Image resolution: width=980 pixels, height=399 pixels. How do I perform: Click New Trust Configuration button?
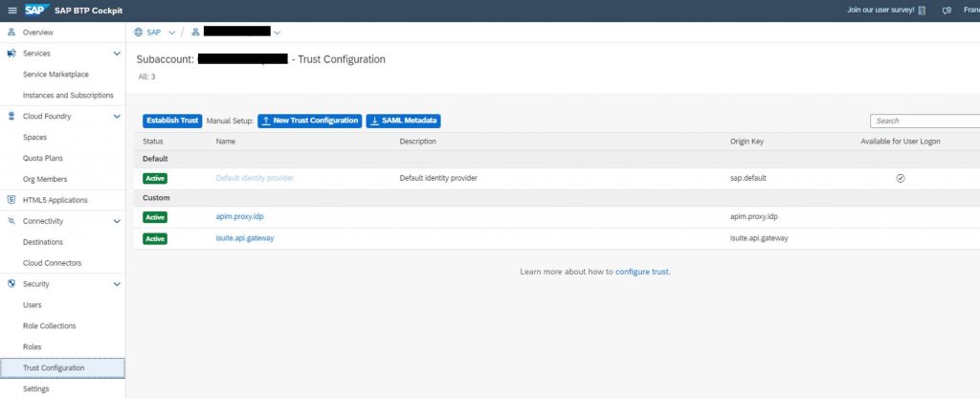pyautogui.click(x=309, y=121)
